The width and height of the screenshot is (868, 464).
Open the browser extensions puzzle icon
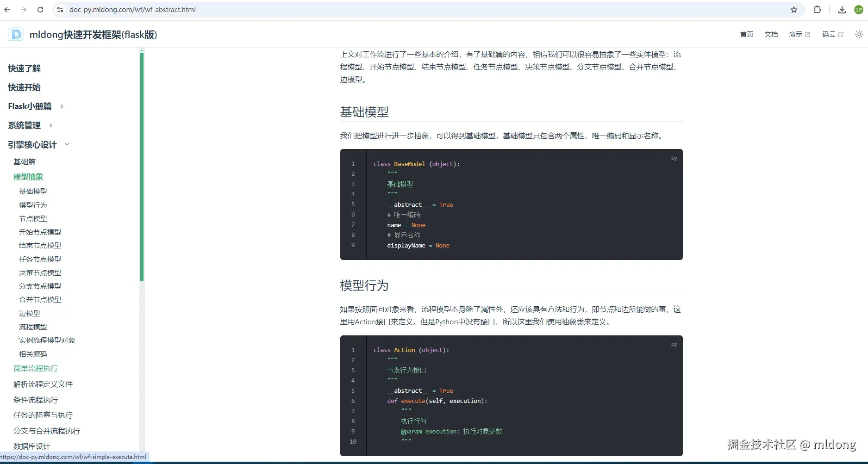coord(817,10)
